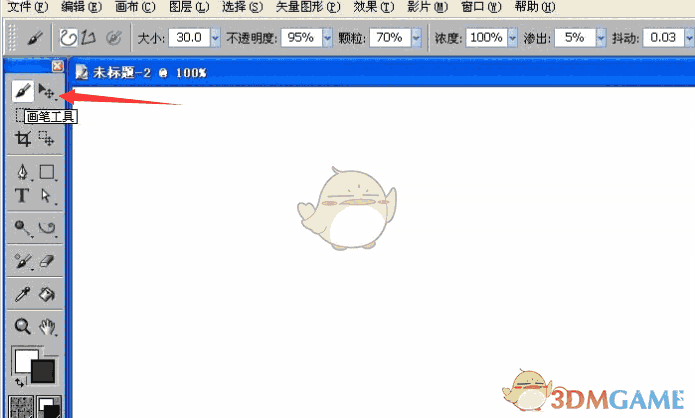Open the 文件 (F) menu

(28, 7)
